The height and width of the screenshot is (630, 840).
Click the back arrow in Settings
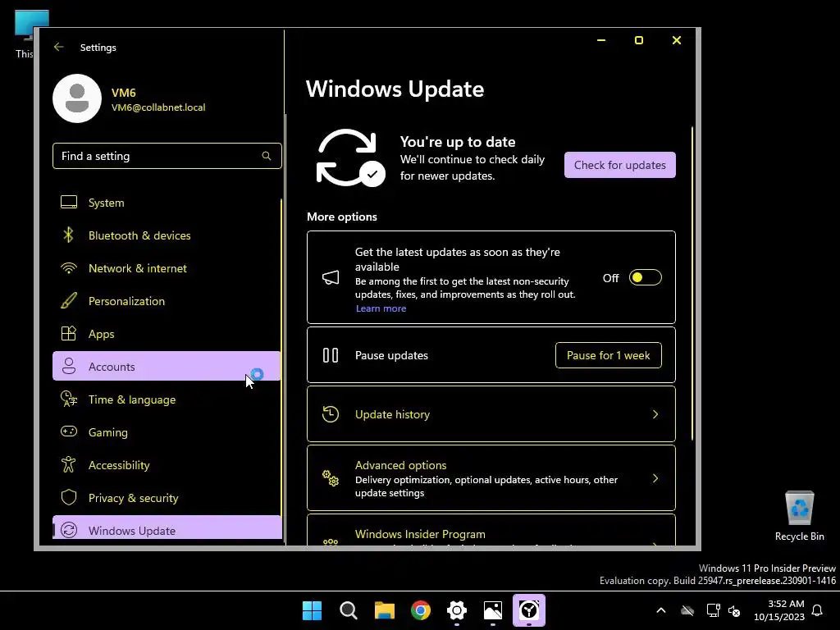(58, 47)
